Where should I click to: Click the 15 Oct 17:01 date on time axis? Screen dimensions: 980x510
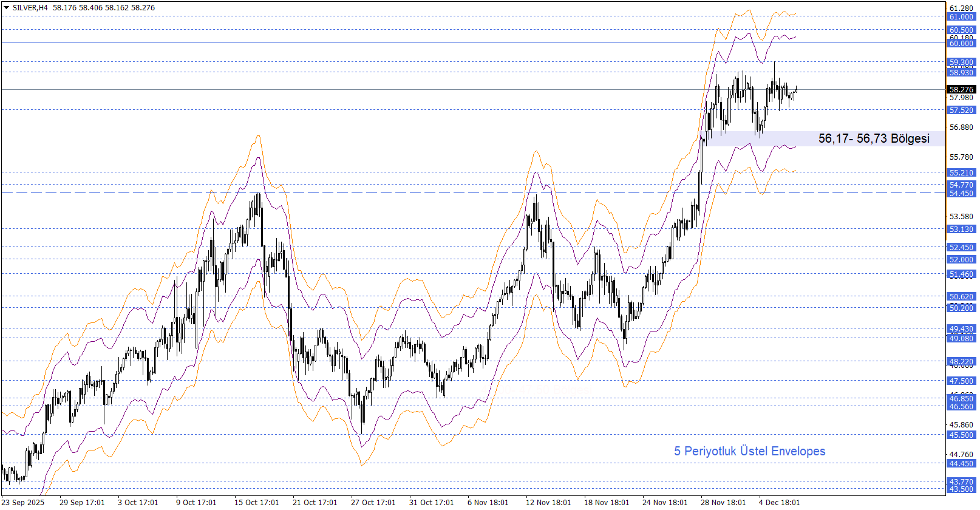(256, 502)
